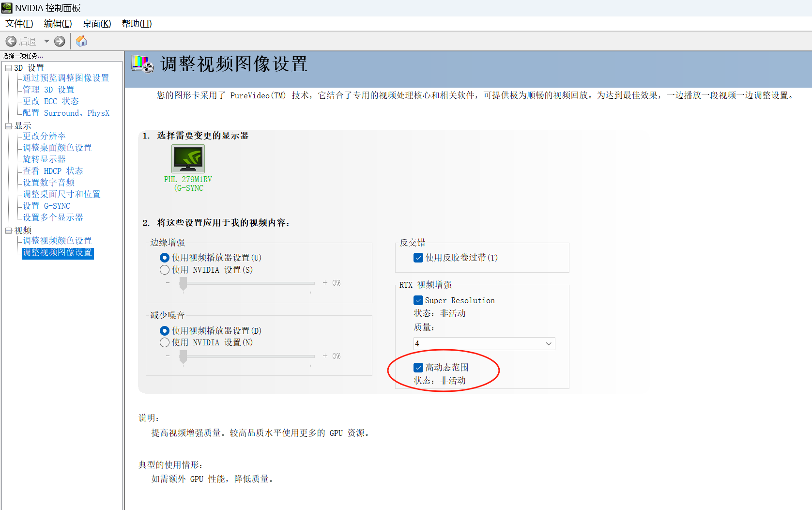Toggle 高动态范围 checkbox
This screenshot has height=510, width=812.
(418, 368)
